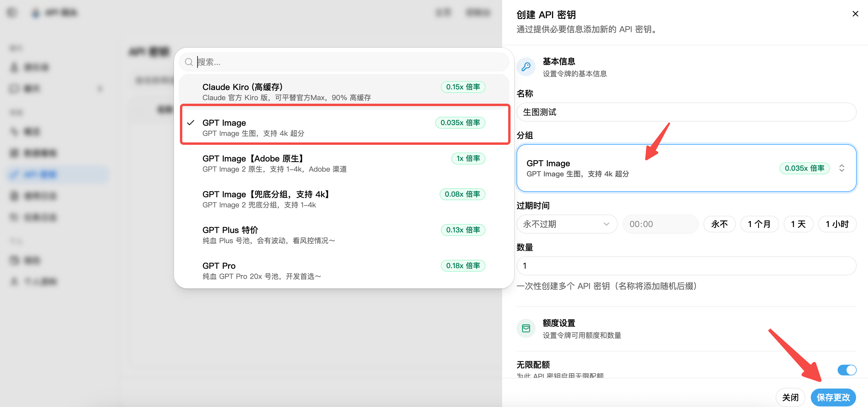Select the GPT Image 0.035x group
Image resolution: width=868 pixels, height=407 pixels.
click(x=344, y=127)
